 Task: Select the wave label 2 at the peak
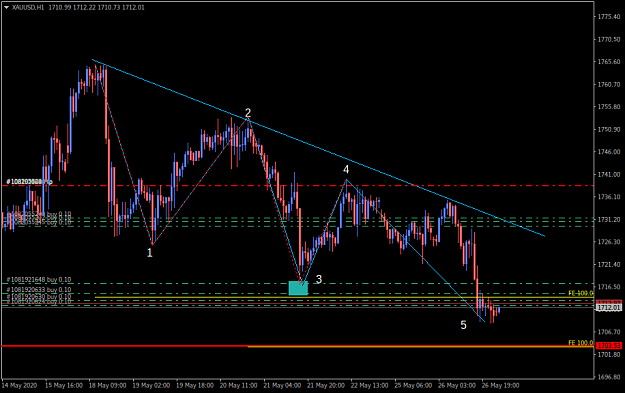[248, 113]
